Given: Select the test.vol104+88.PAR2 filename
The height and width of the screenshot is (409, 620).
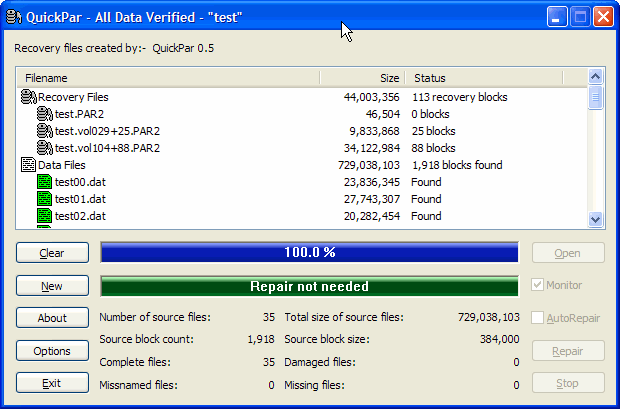Looking at the screenshot, I should pos(107,148).
